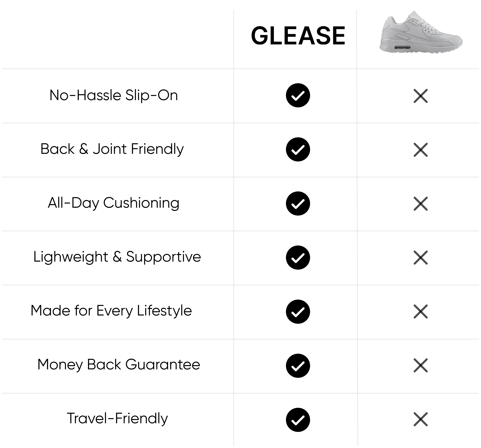Screen dimensions: 481x448
Task: Click the X mark for Lighweight & Supportive
Action: (420, 258)
